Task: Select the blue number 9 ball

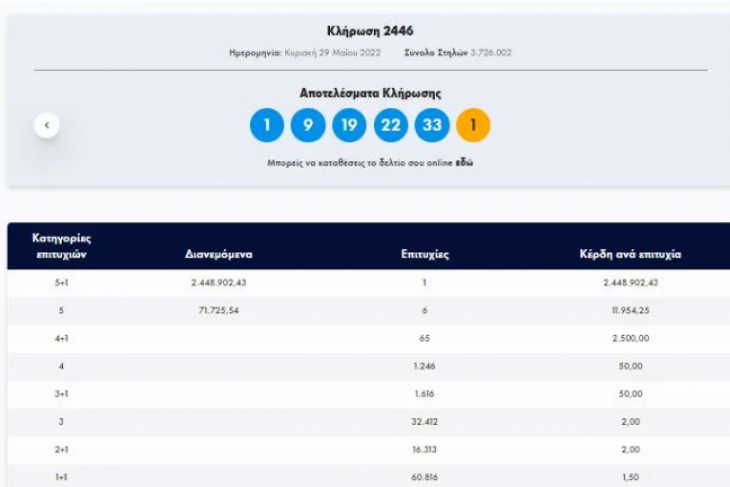Action: point(308,125)
